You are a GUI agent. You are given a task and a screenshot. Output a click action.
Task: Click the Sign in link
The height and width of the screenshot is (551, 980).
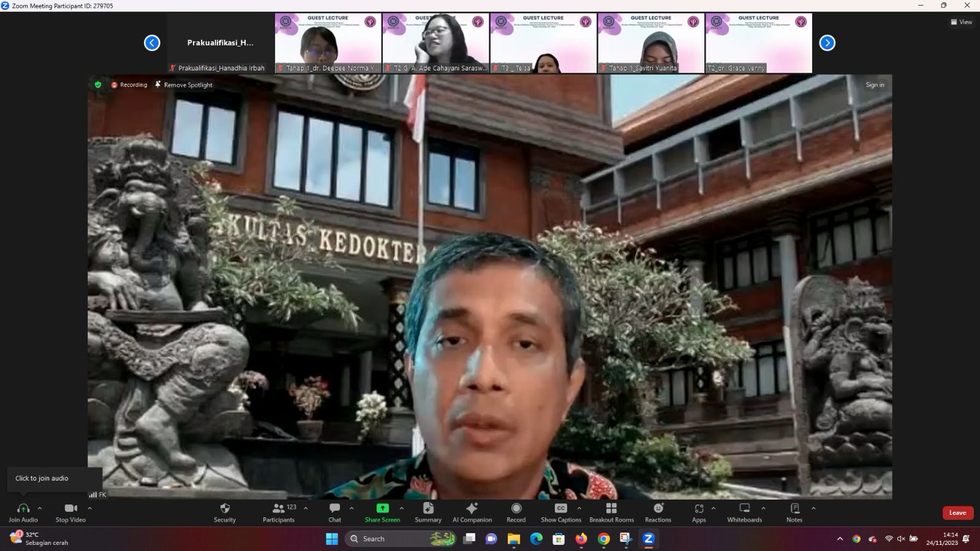(875, 85)
